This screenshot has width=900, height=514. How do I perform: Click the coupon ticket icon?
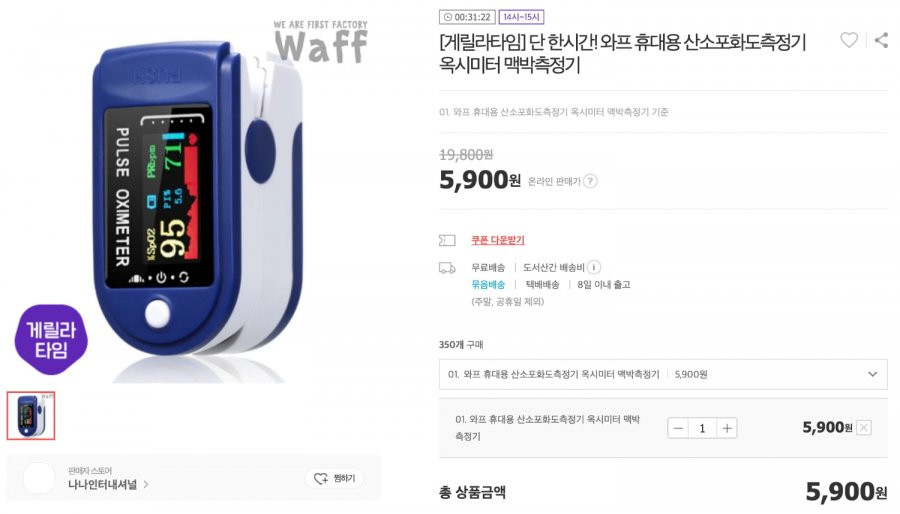447,240
